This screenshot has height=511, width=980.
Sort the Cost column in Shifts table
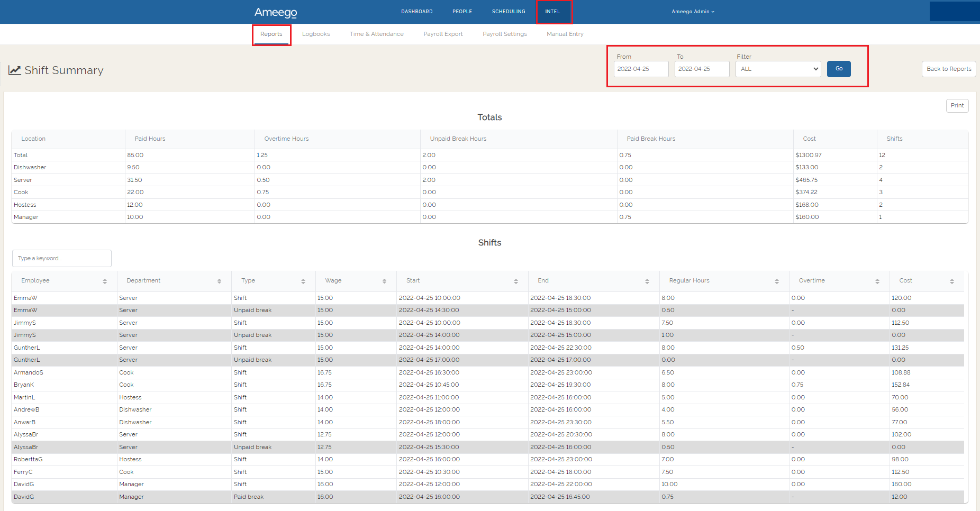click(952, 281)
